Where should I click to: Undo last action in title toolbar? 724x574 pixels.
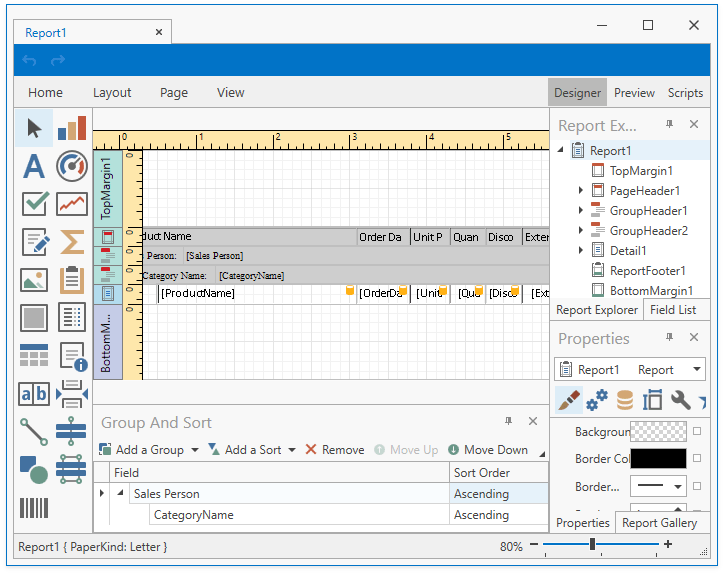pyautogui.click(x=30, y=60)
